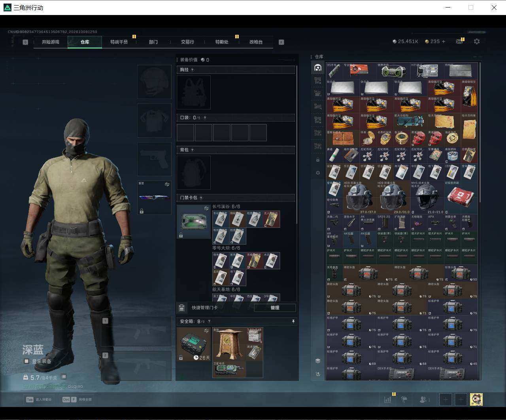Click the warehouse stack-sort layers icon

tap(318, 361)
